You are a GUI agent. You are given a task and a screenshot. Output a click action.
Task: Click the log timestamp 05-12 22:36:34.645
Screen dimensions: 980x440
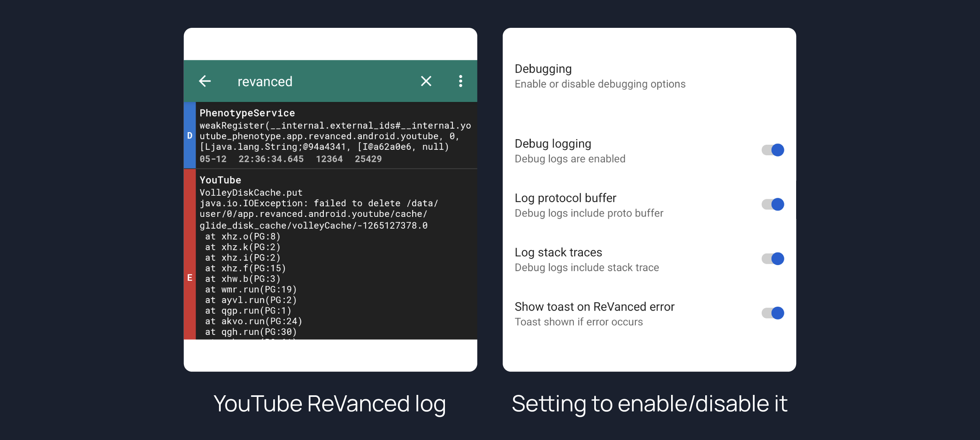click(251, 159)
